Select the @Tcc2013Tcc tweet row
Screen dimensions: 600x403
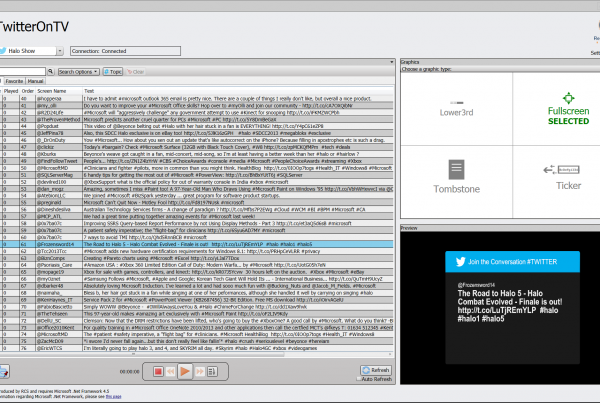[x=197, y=251]
